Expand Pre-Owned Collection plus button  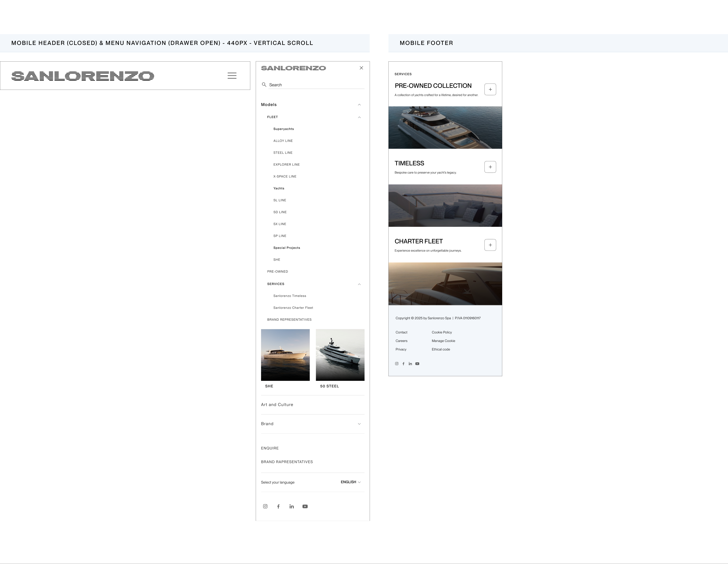[490, 89]
